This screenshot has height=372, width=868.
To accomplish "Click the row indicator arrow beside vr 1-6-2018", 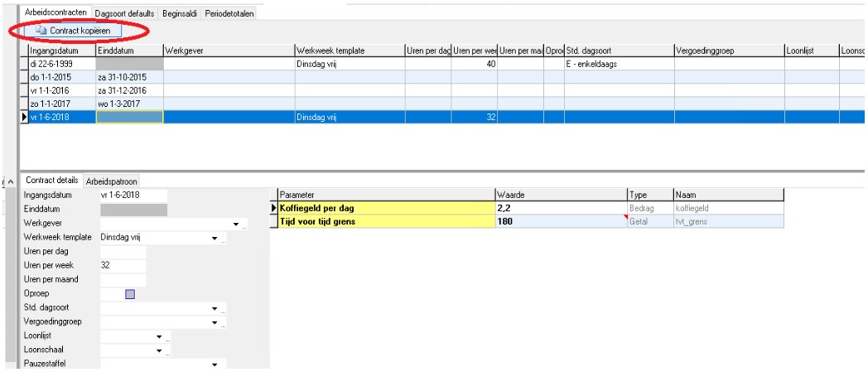I will click(x=23, y=118).
